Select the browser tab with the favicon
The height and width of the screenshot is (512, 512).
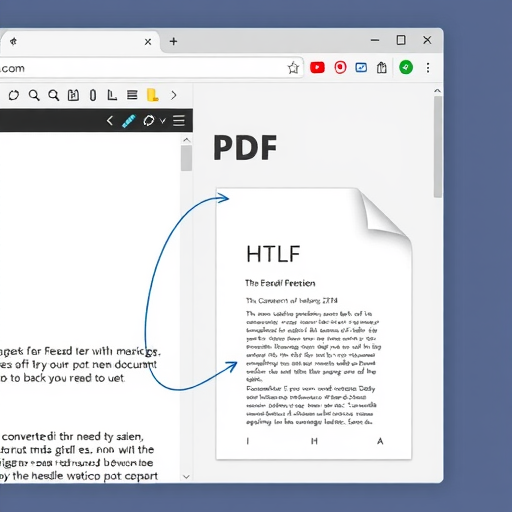click(x=80, y=42)
